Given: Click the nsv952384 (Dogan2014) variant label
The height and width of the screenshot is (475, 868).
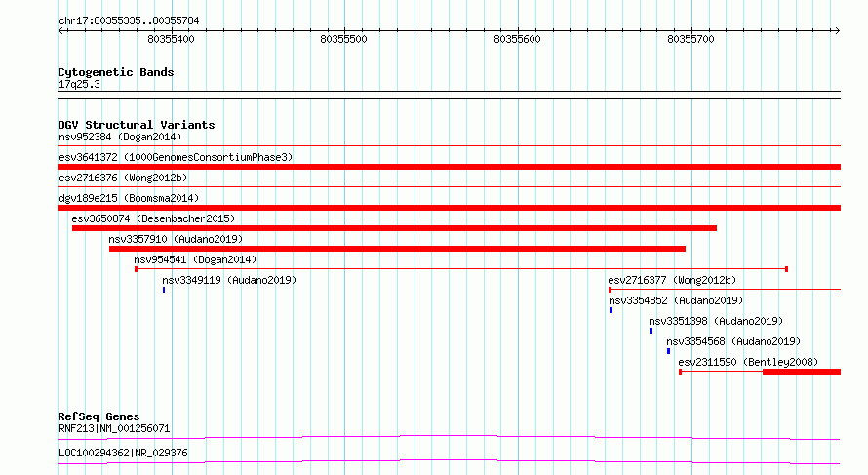Looking at the screenshot, I should (x=120, y=137).
